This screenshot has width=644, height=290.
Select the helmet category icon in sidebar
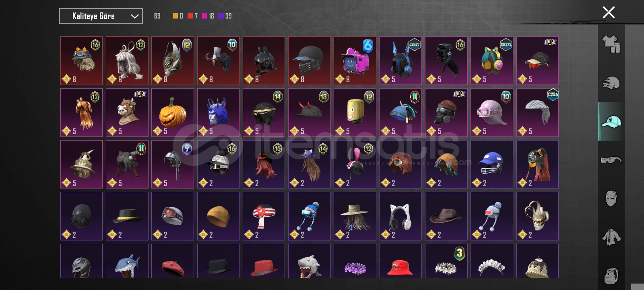pos(611,83)
